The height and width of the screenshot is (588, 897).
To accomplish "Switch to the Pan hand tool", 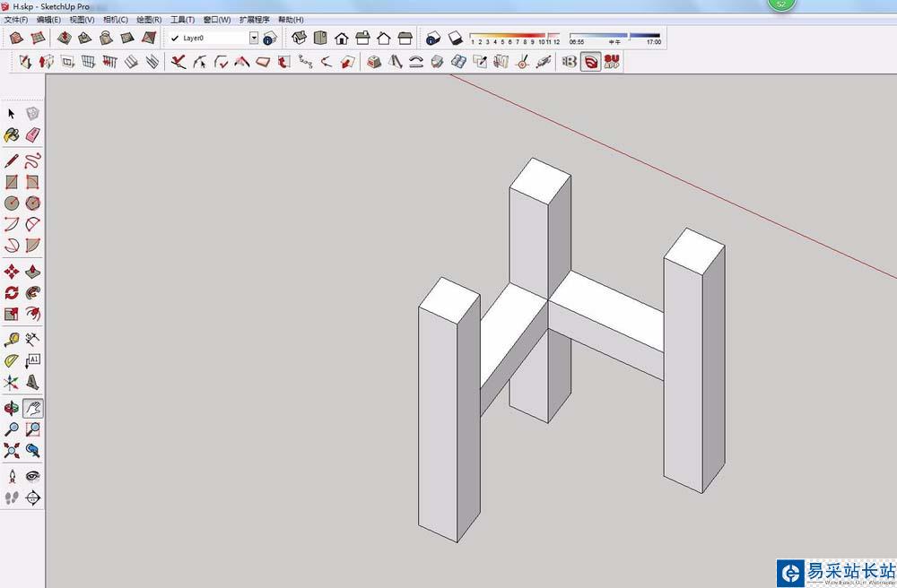I will pyautogui.click(x=32, y=408).
